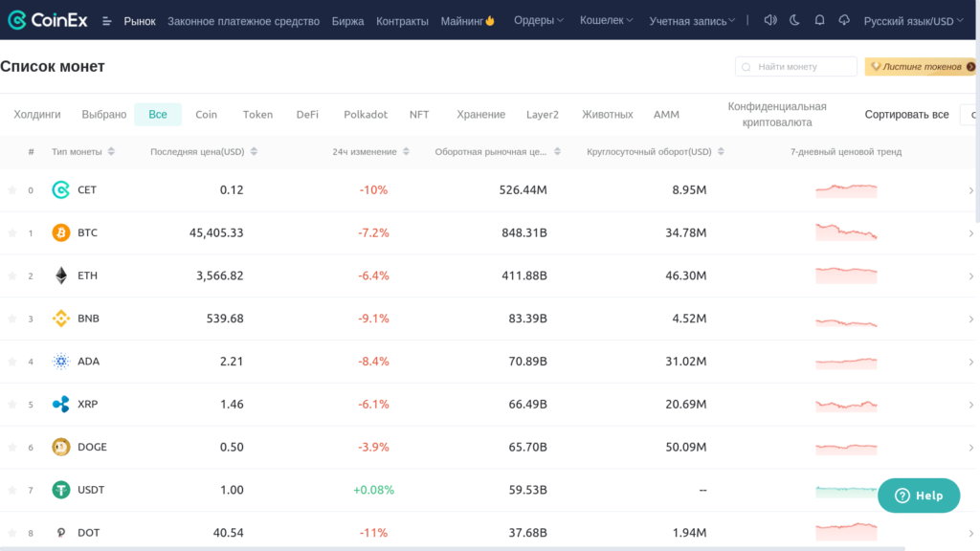The image size is (980, 551).
Task: Click the XRP 7-day price trend sparkline
Action: point(846,405)
